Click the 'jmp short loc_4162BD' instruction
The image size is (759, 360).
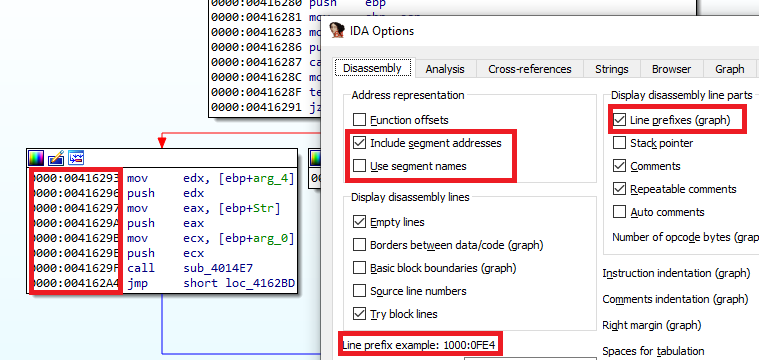click(x=211, y=283)
